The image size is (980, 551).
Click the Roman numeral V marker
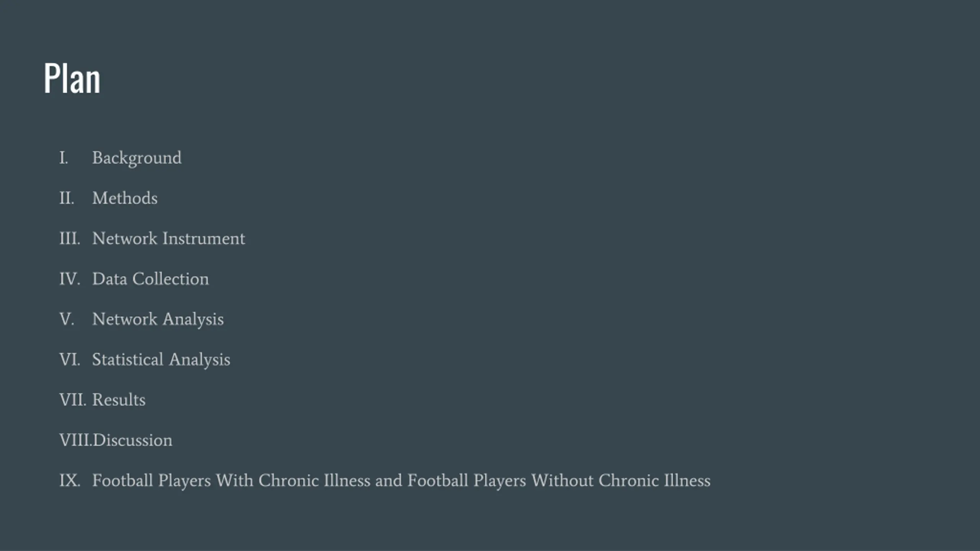(x=67, y=319)
